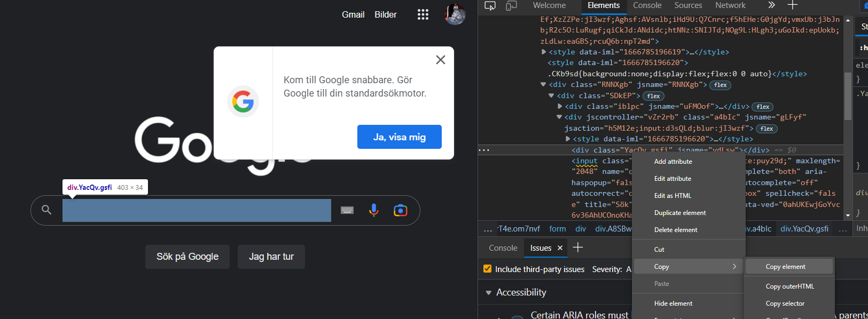
Task: Add a new DevTools tab with plus icon
Action: click(793, 5)
